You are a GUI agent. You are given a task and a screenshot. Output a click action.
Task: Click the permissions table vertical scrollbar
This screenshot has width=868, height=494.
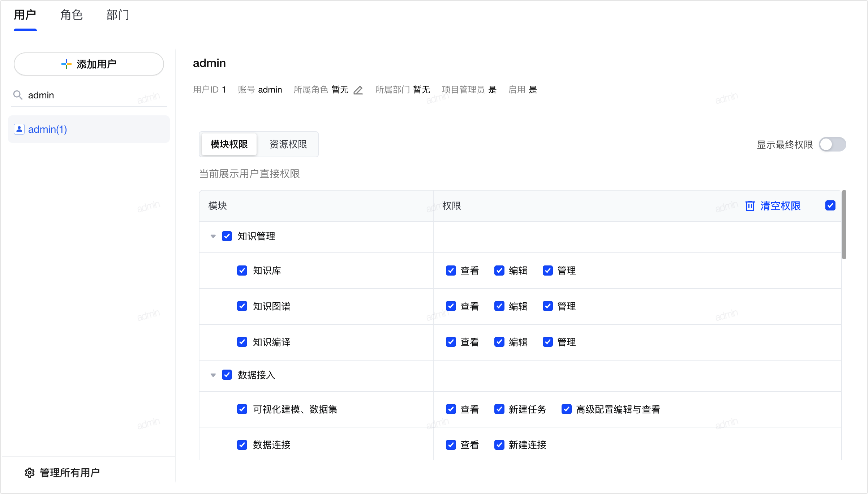pos(844,225)
